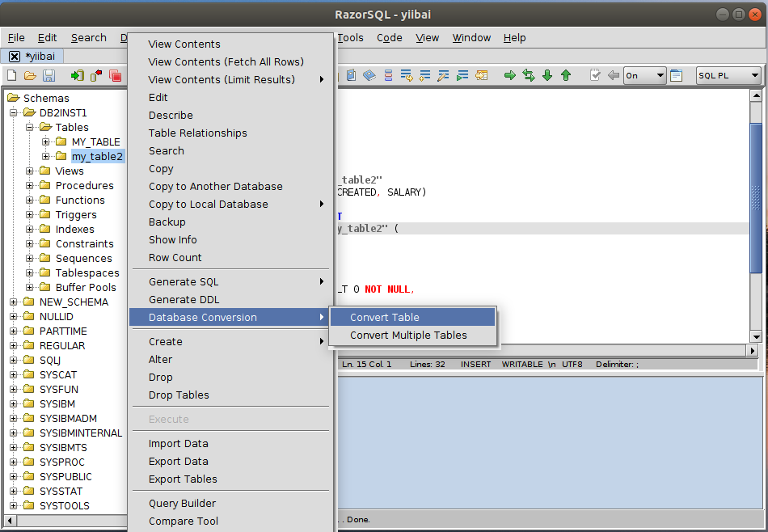Click the gray left arrow rollback icon
Viewport: 768px width, 532px height.
coord(614,75)
